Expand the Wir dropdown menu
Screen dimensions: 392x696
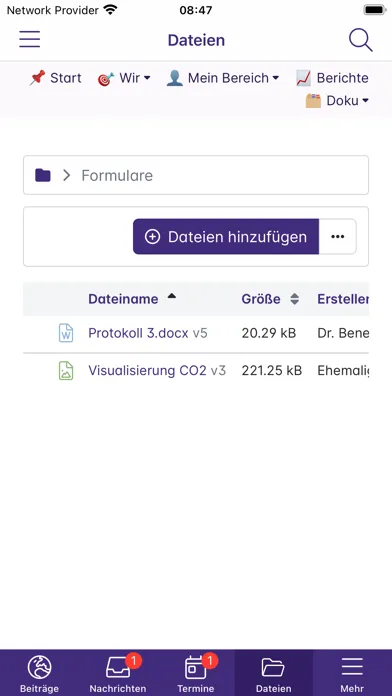pos(124,78)
